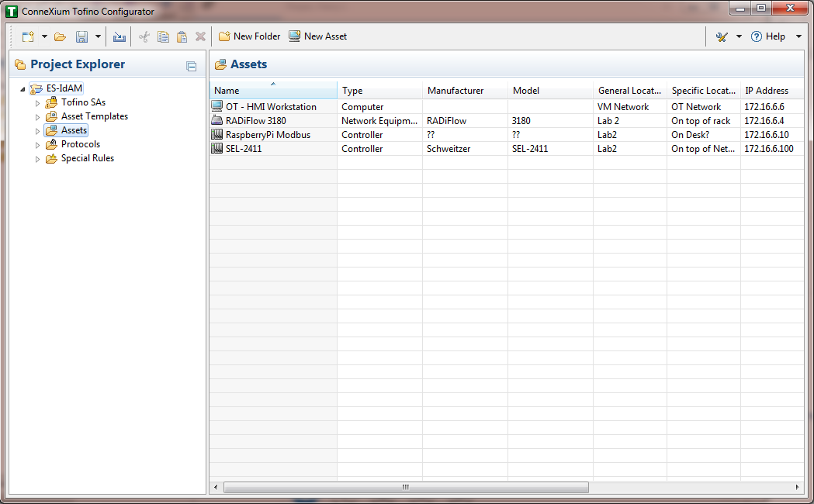
Task: Click the Help button
Action: pos(767,36)
